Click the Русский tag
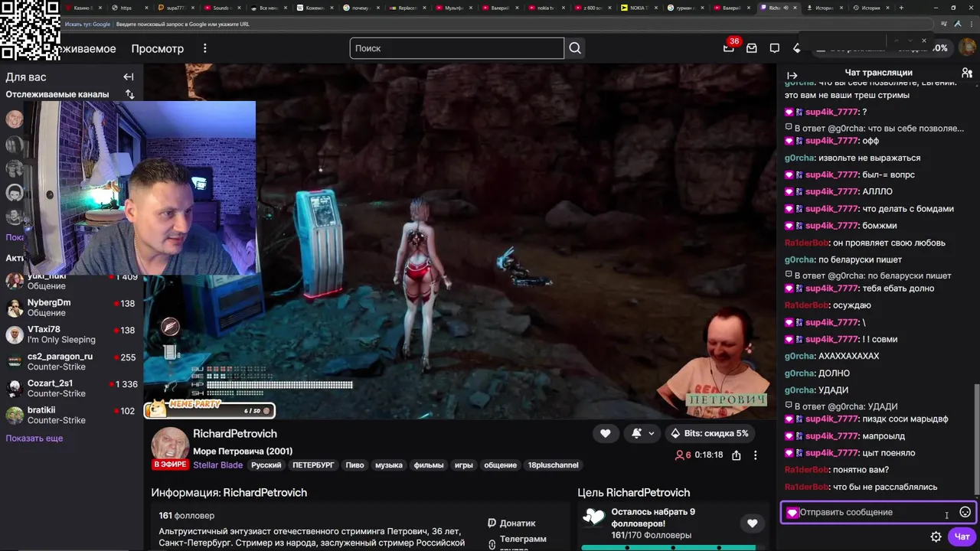The width and height of the screenshot is (980, 551). click(266, 465)
